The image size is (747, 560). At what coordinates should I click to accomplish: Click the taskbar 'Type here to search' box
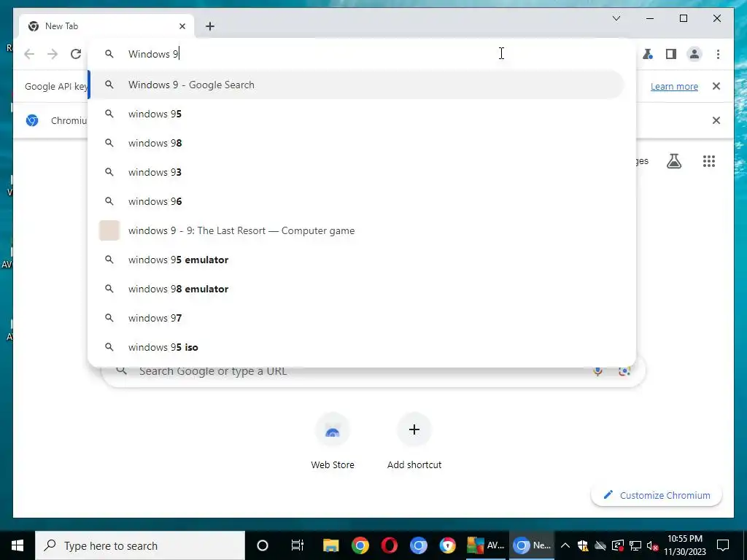point(140,545)
